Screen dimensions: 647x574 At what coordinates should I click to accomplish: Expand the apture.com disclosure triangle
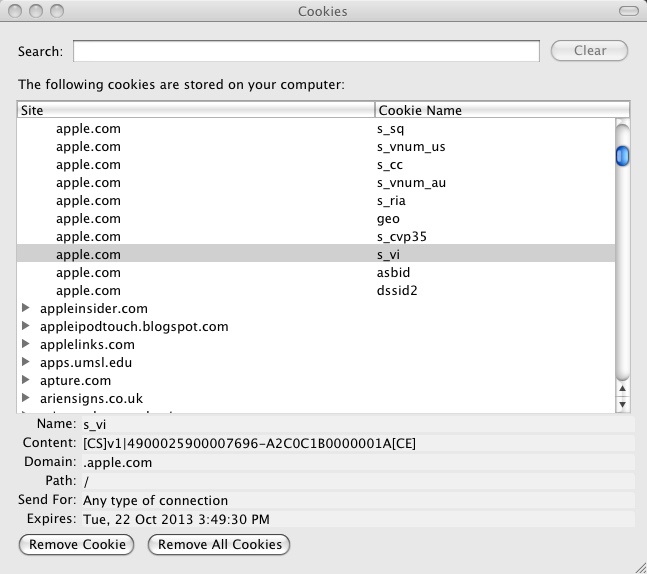26,381
